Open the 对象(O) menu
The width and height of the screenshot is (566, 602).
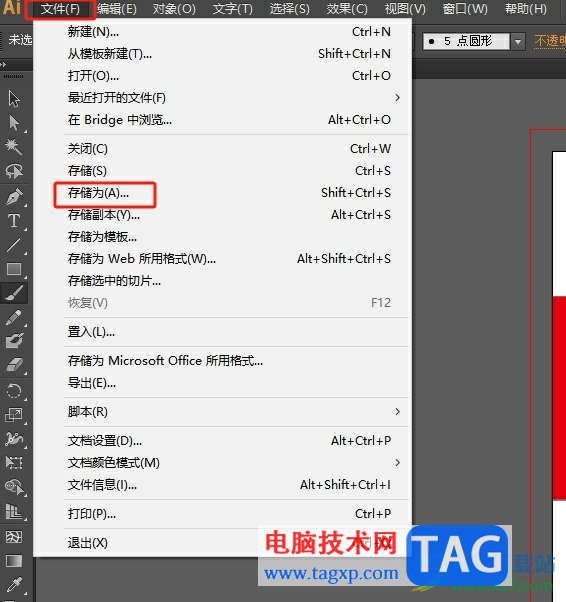(174, 8)
